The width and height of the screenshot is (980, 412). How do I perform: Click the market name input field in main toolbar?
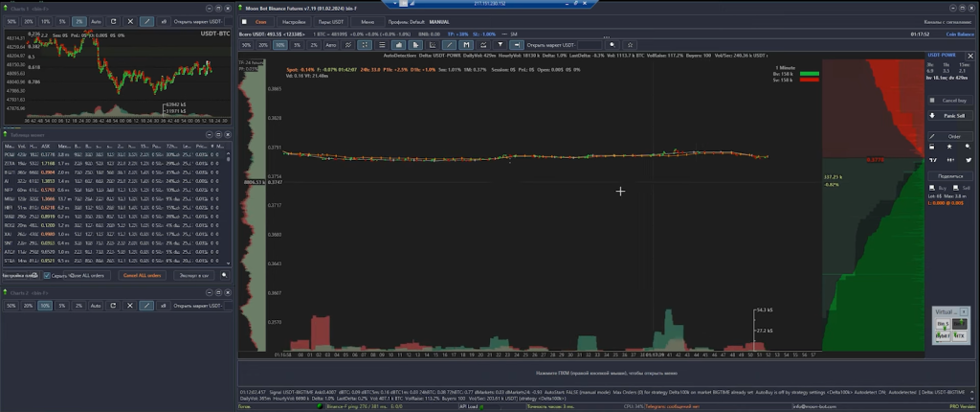pos(591,45)
